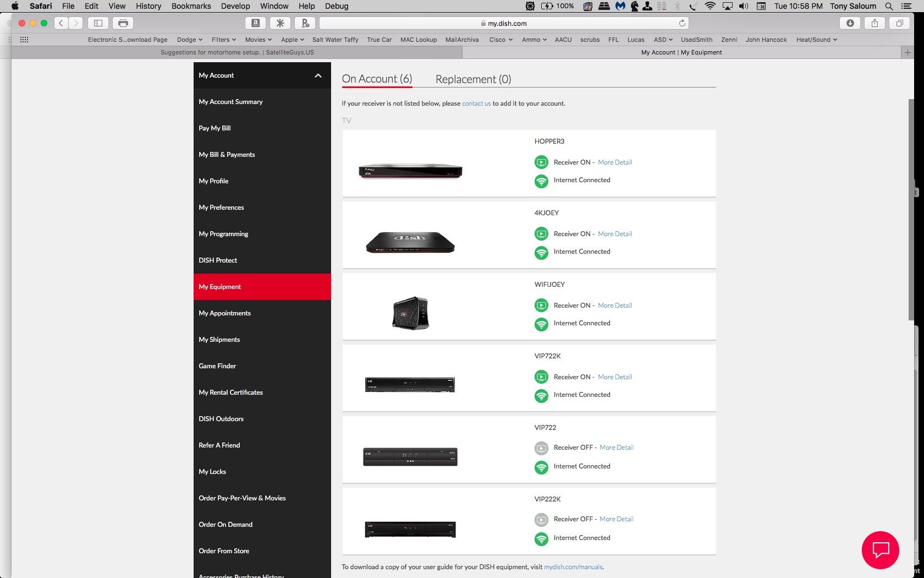This screenshot has width=924, height=578.
Task: Click the page vertical scrollbar
Action: 911,209
